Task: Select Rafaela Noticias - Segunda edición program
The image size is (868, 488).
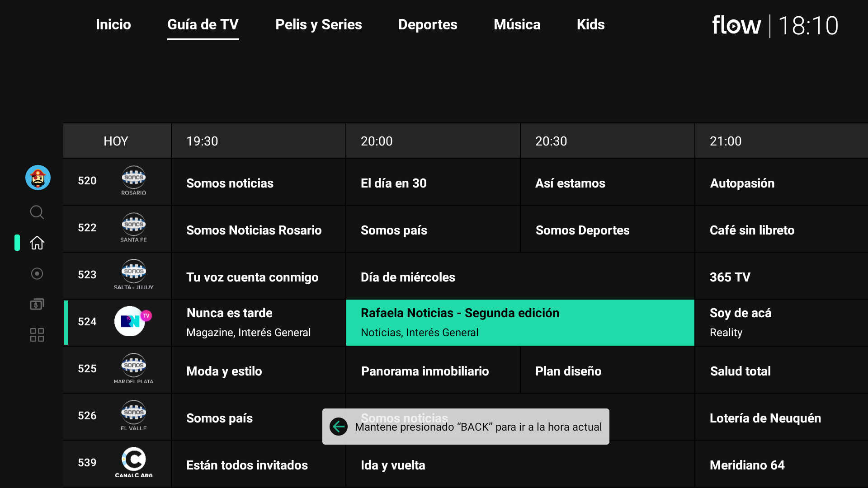Action: point(520,322)
